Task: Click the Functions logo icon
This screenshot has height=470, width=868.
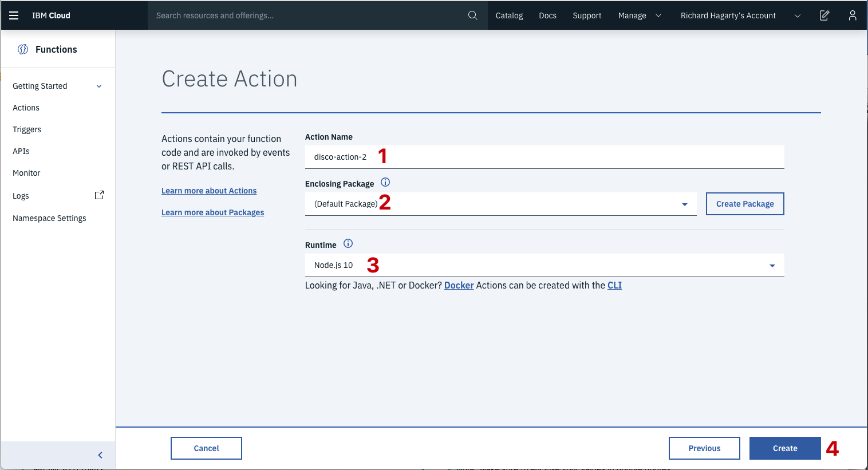Action: coord(23,49)
